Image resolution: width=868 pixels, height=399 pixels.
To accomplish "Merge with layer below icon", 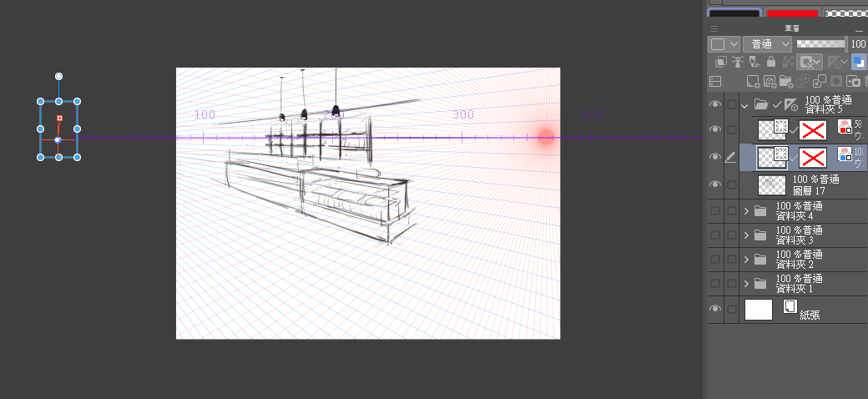I will 820,81.
